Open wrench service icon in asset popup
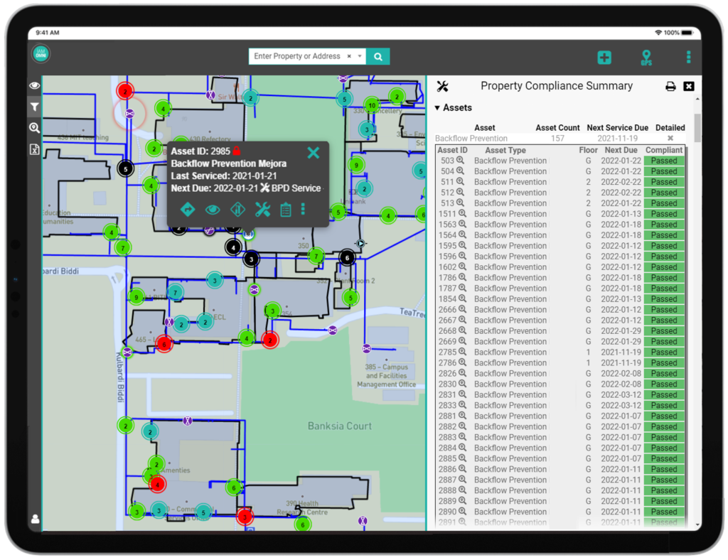 (262, 209)
